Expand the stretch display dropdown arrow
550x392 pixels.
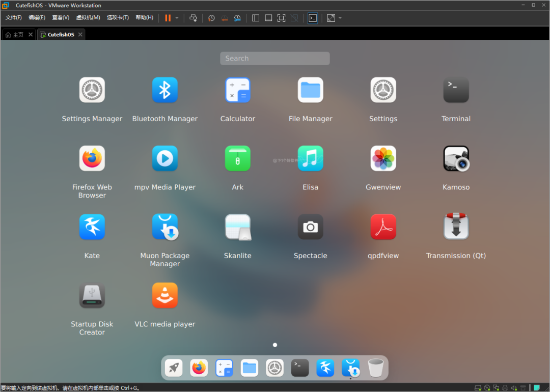tap(340, 18)
